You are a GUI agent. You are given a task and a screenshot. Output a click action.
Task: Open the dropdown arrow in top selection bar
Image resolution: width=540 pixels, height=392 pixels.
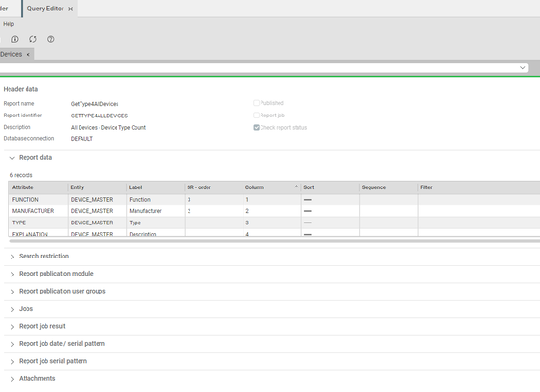pos(522,68)
